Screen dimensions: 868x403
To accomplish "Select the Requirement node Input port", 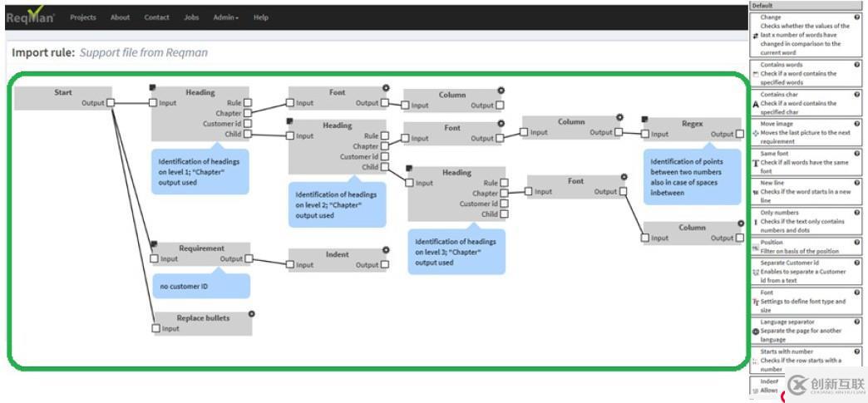I will point(155,258).
